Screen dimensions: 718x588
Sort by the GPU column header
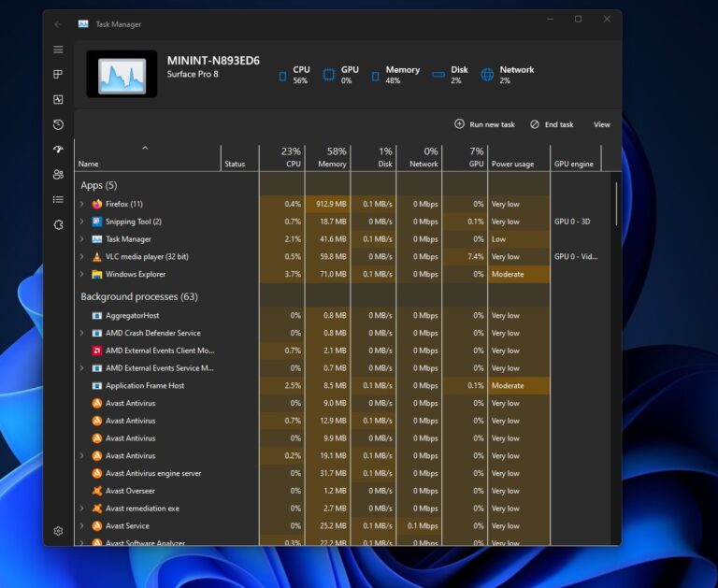click(x=466, y=158)
